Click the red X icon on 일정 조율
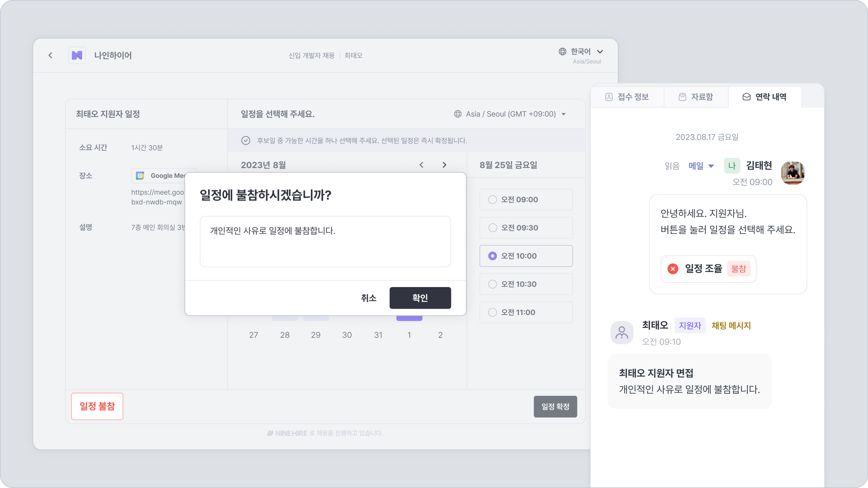868x488 pixels. point(673,269)
